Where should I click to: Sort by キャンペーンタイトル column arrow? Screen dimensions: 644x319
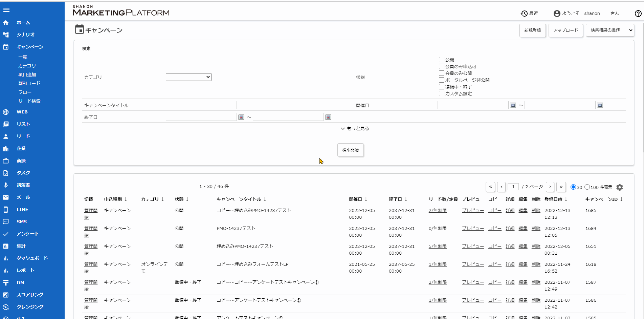click(265, 199)
